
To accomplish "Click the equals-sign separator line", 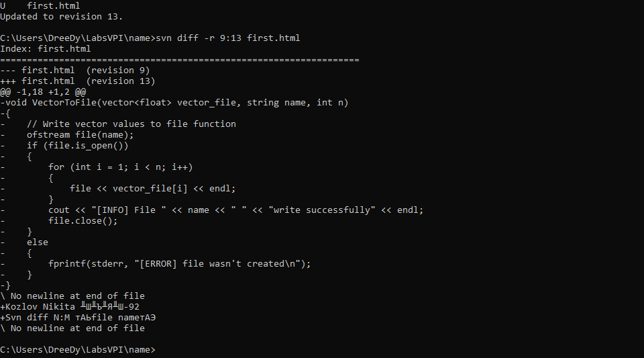I will [x=180, y=60].
